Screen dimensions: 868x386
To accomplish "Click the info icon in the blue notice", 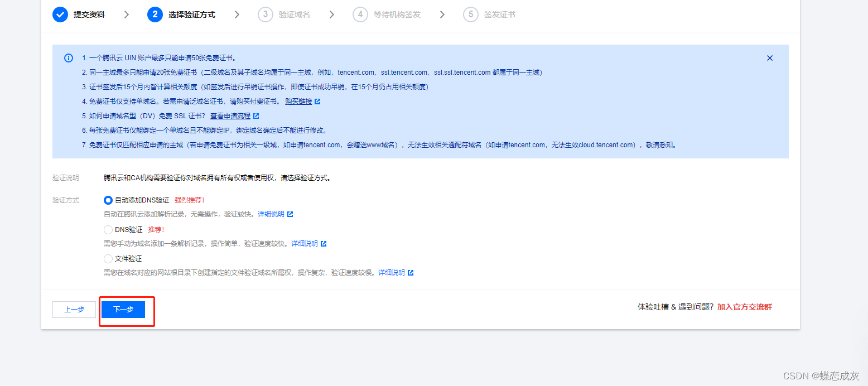I will (69, 58).
